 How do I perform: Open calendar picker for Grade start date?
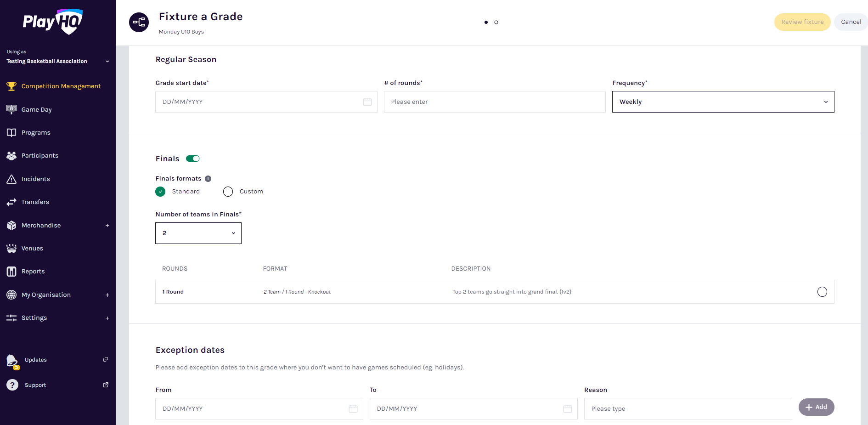(x=367, y=102)
